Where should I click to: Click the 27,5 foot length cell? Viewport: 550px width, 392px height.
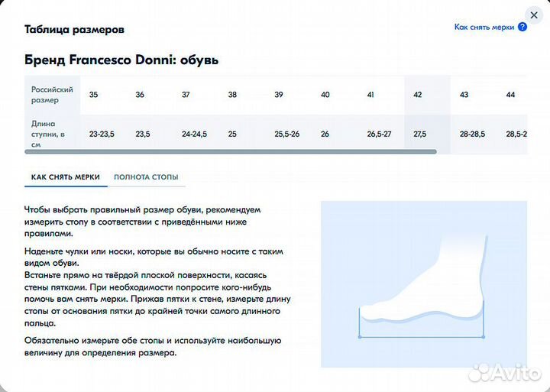pyautogui.click(x=419, y=133)
